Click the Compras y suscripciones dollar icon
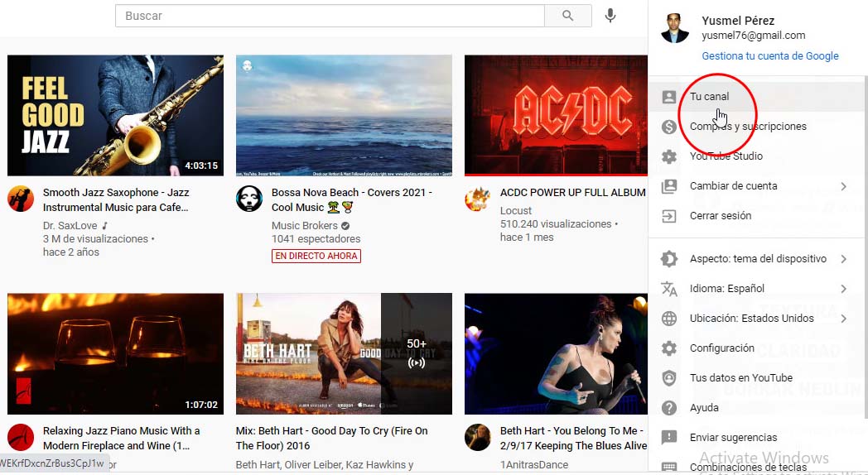 pyautogui.click(x=668, y=127)
